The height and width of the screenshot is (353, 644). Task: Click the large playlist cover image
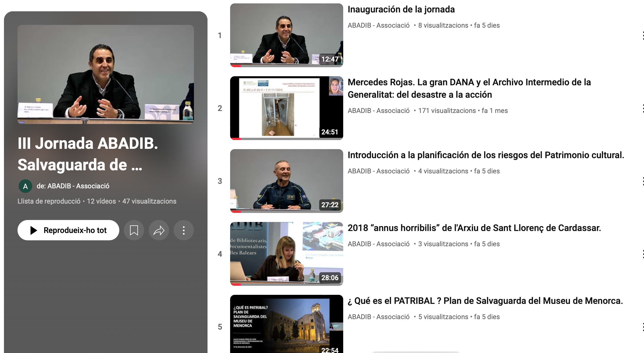105,74
